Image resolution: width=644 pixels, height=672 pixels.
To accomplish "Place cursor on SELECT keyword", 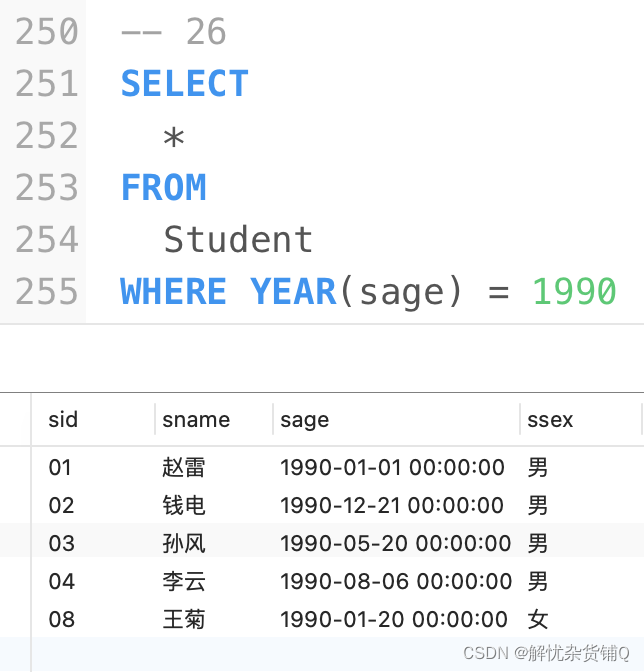I will click(185, 84).
